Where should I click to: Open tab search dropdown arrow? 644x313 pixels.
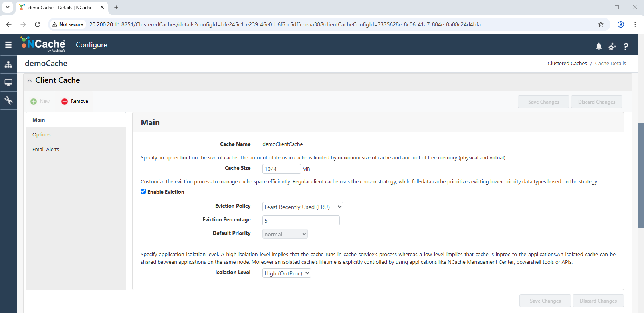click(x=7, y=7)
